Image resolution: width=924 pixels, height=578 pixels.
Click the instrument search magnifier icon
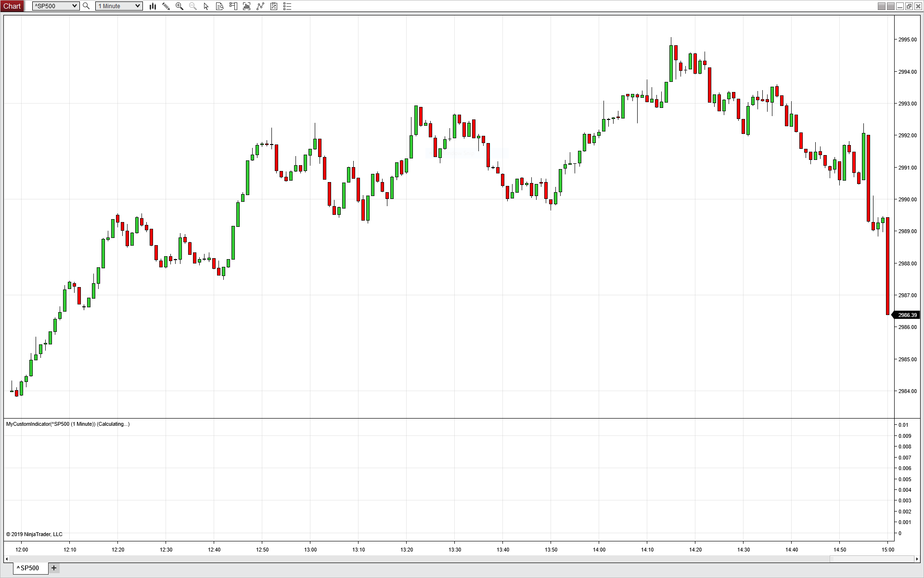(x=86, y=6)
